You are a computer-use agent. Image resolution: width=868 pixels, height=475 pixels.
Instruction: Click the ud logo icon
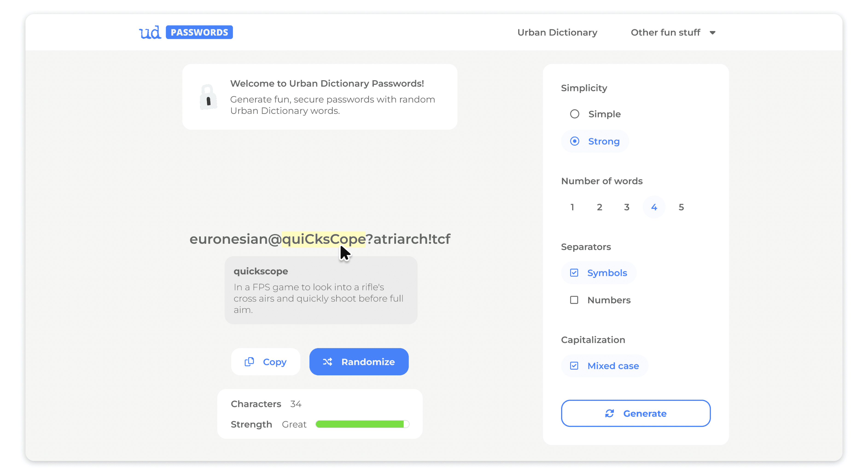pos(150,32)
